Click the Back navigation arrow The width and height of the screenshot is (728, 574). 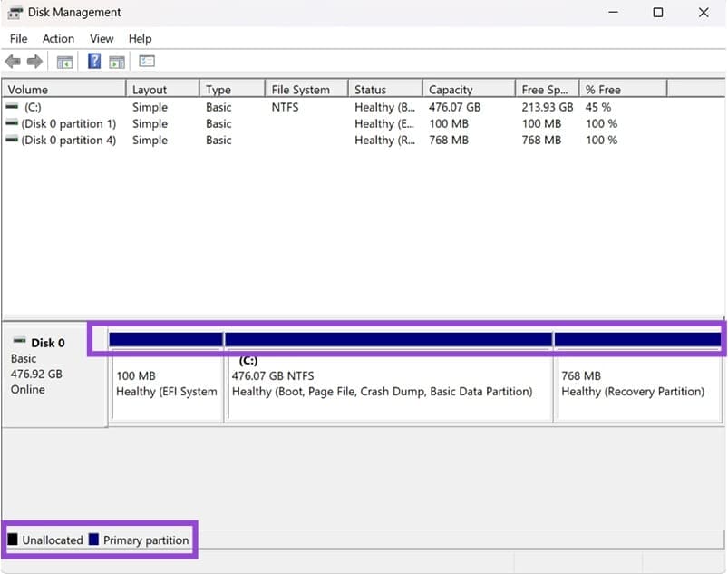pos(12,62)
